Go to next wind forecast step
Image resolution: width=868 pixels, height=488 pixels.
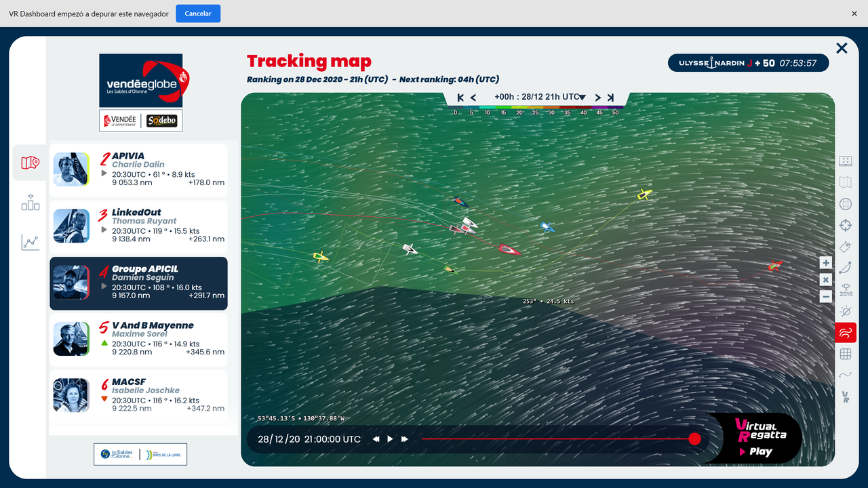pyautogui.click(x=598, y=98)
